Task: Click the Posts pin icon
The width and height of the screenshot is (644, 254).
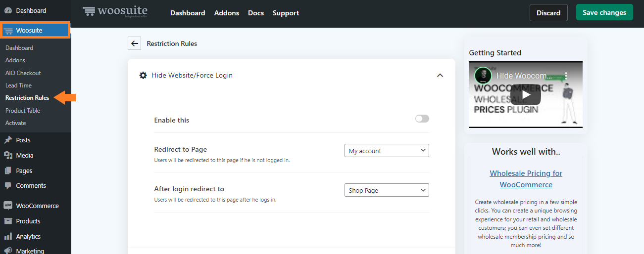Action: (8, 140)
